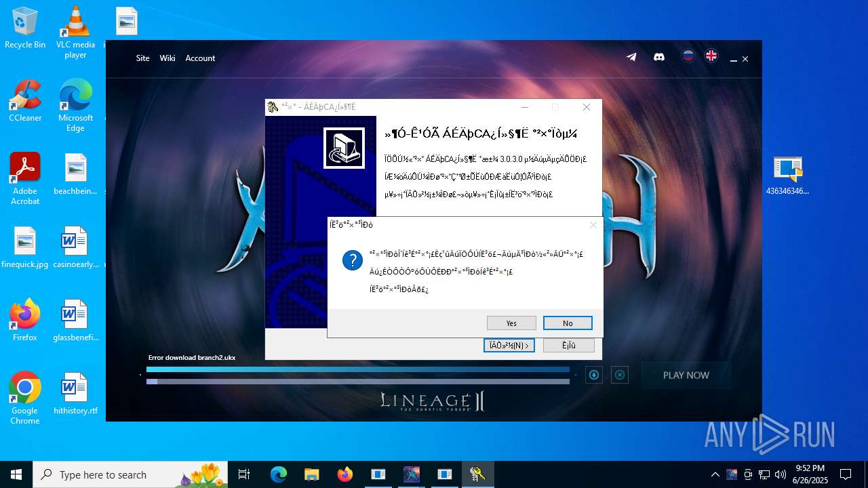The height and width of the screenshot is (488, 868).
Task: Select glassbenefi document on desktop
Action: [x=75, y=321]
